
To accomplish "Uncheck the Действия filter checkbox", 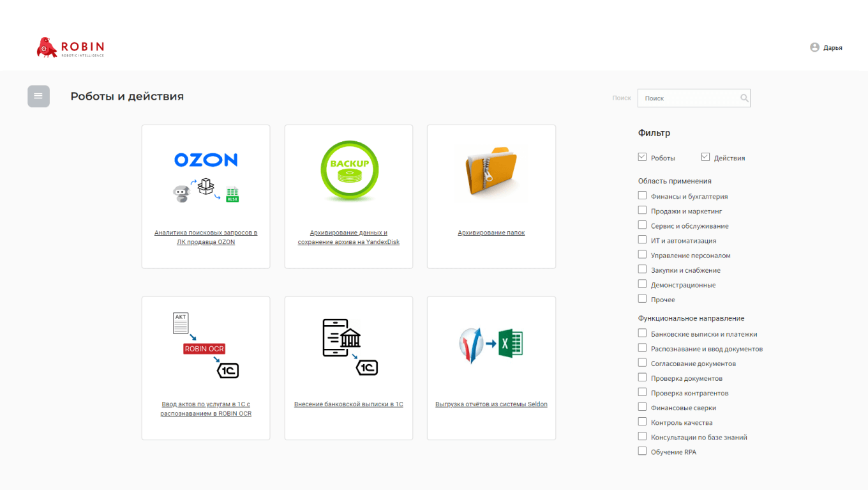I will click(705, 157).
